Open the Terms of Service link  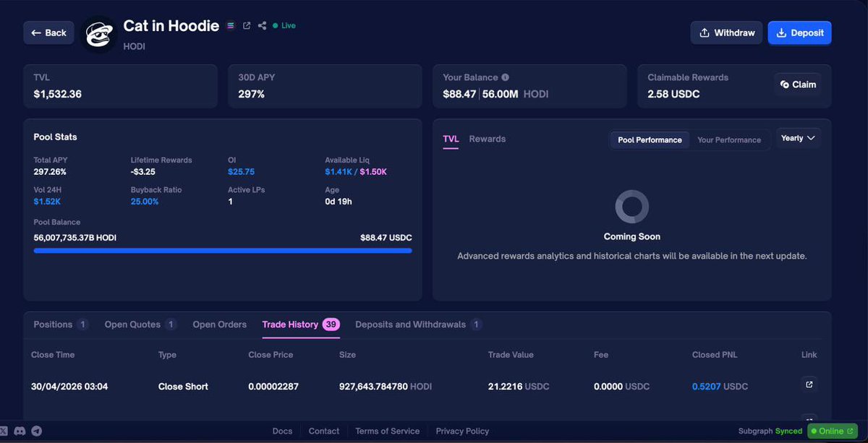388,431
